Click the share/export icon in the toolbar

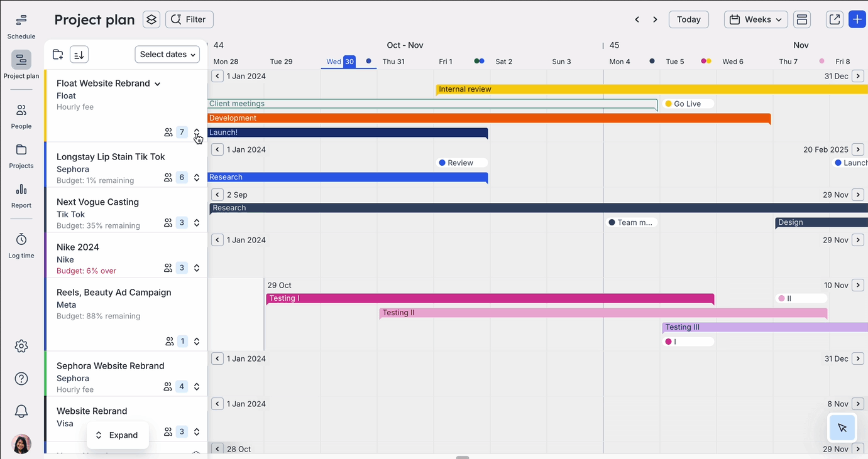[834, 19]
